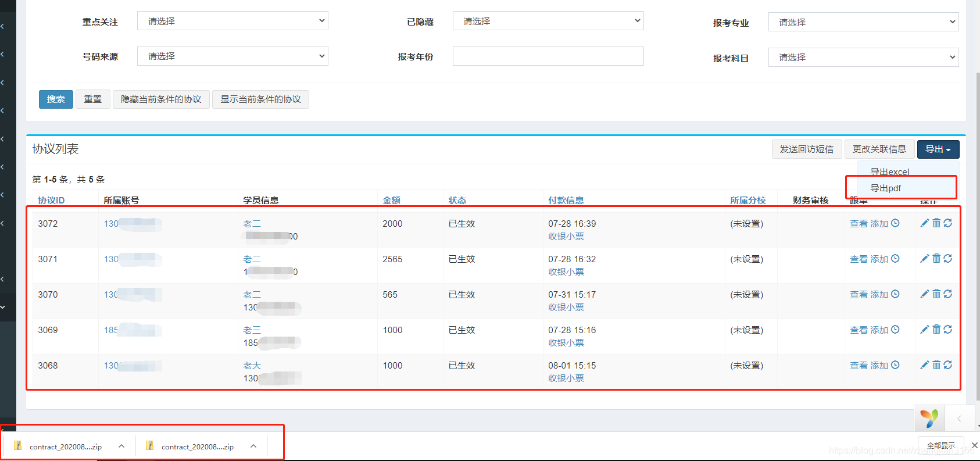Delete agreement 3072 using trash icon
The height and width of the screenshot is (461, 980).
936,223
